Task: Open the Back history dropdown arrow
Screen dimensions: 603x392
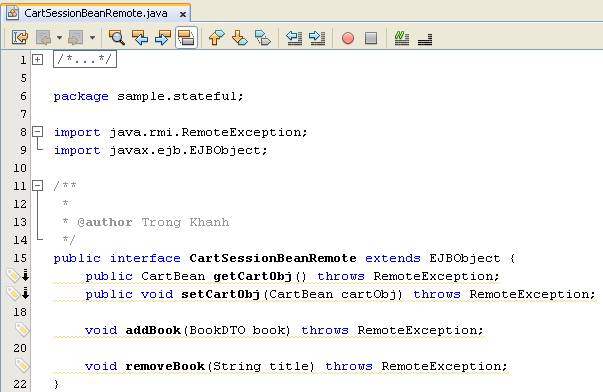Action: coord(59,38)
